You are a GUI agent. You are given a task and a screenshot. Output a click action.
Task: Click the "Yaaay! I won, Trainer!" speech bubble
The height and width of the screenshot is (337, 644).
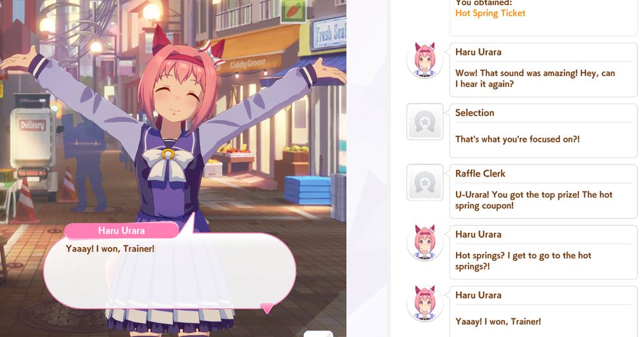pyautogui.click(x=169, y=270)
